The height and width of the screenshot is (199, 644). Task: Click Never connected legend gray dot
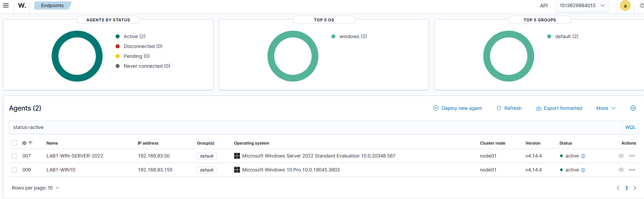(118, 66)
